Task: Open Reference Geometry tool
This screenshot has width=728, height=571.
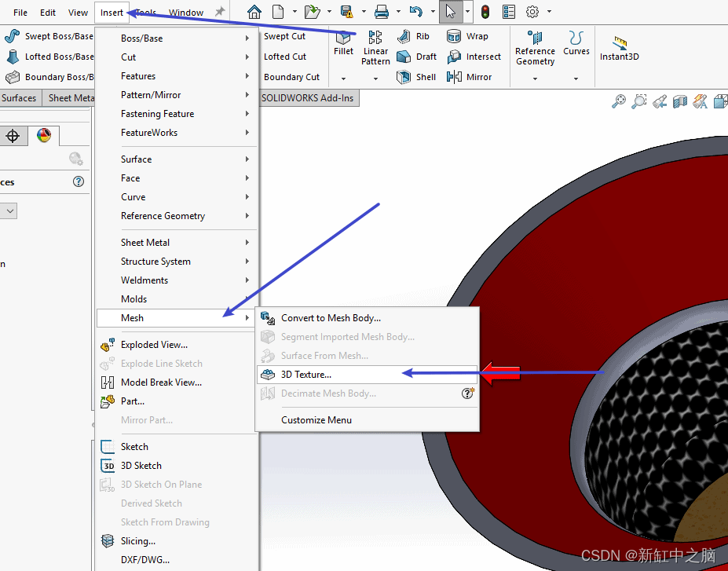Action: pyautogui.click(x=535, y=48)
